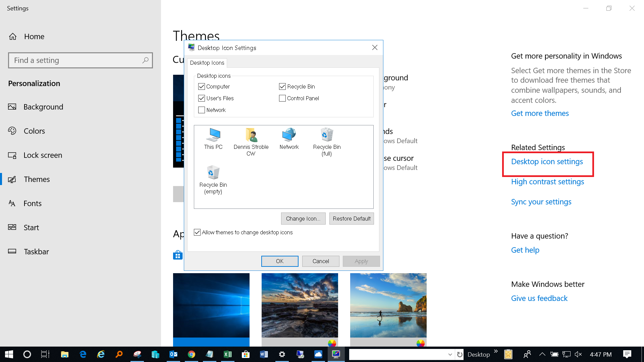Open Excel from the taskbar

pyautogui.click(x=228, y=355)
